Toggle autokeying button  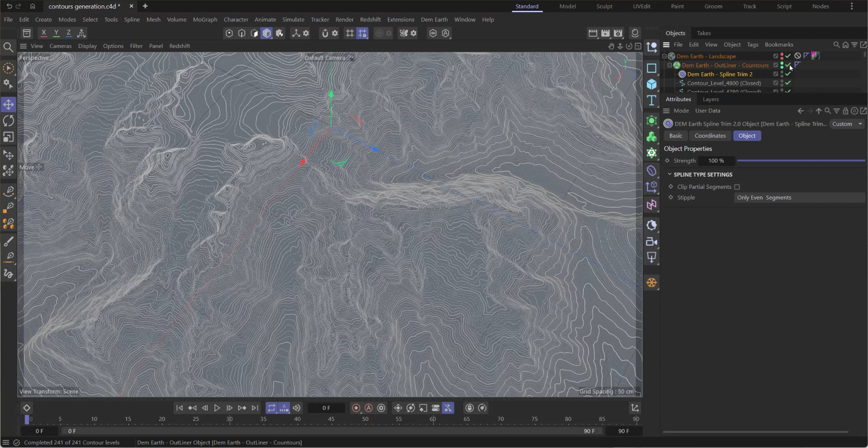[369, 408]
